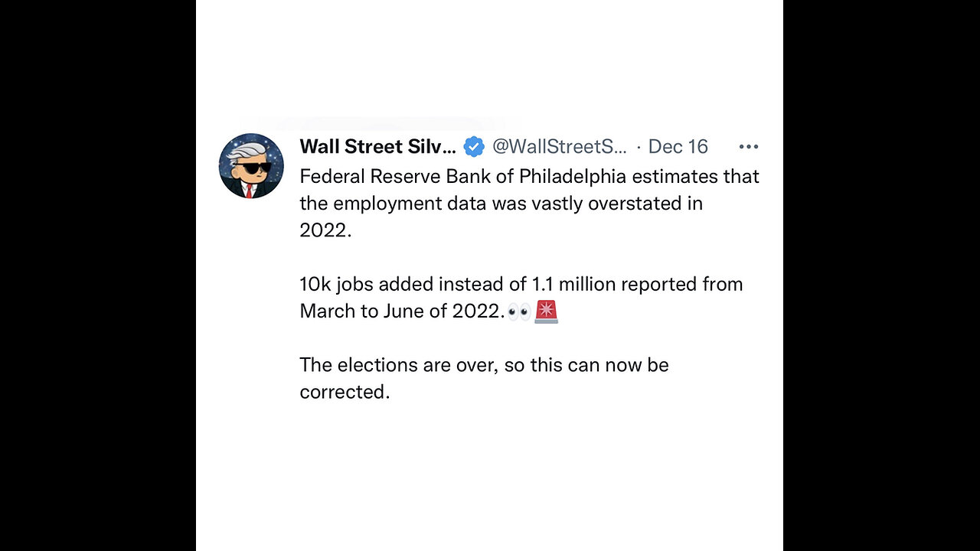Open the Dec 16 tweet timestamp
Viewport: 980px width, 551px height.
tap(678, 146)
